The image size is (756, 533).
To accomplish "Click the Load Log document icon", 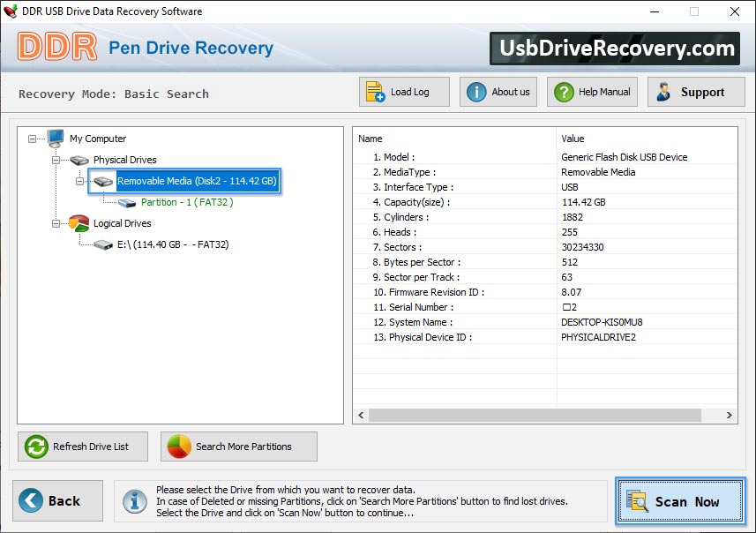I will pyautogui.click(x=375, y=92).
